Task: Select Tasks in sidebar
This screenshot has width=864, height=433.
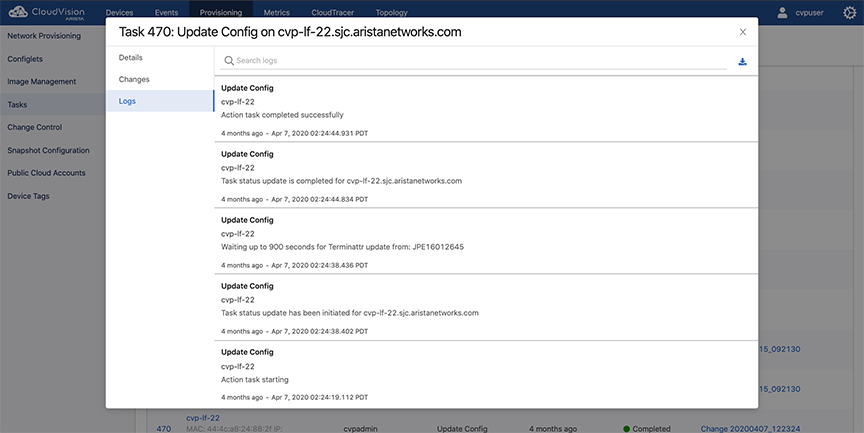Action: coord(17,105)
